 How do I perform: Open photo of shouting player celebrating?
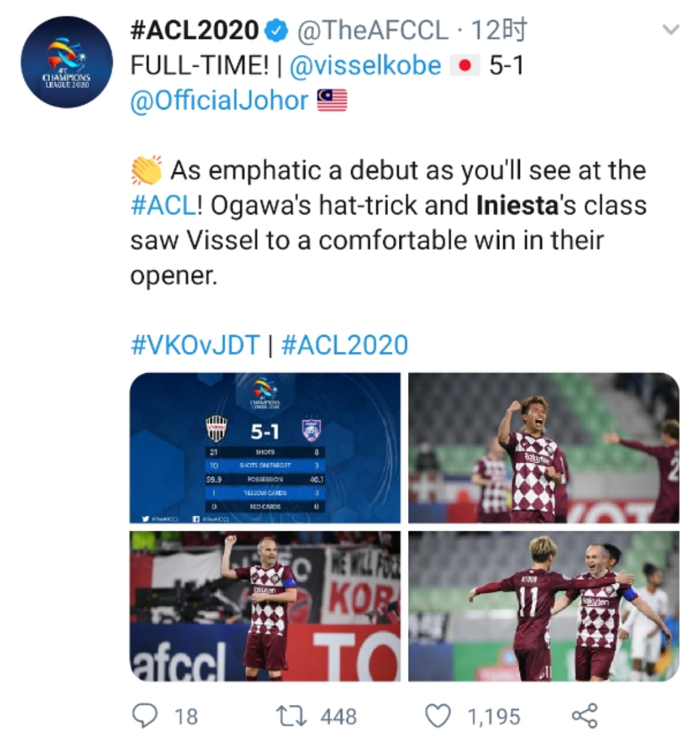(x=543, y=448)
